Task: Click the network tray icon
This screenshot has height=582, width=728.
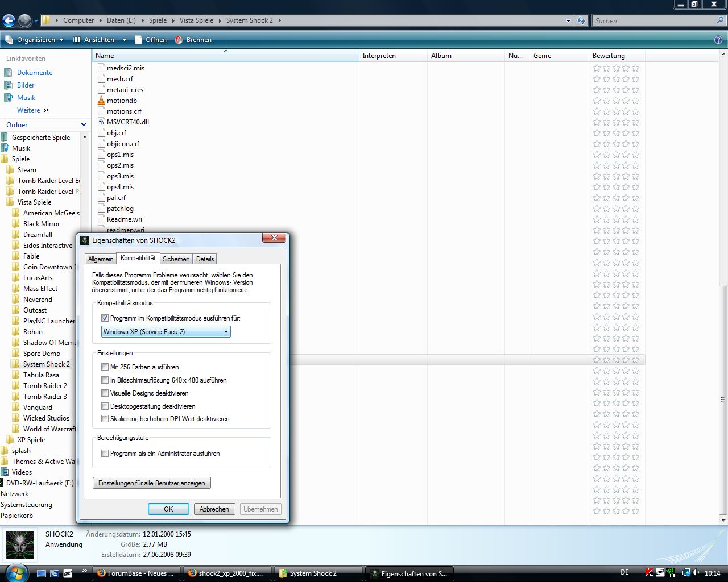Action: [x=686, y=573]
